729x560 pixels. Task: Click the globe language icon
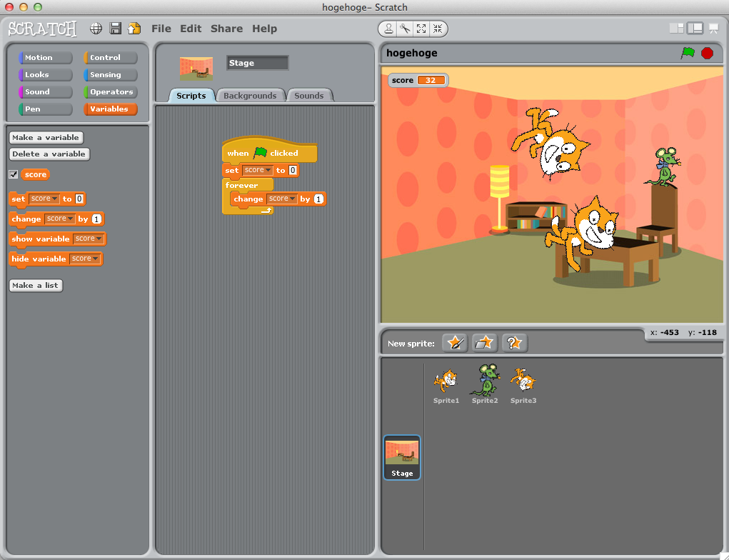coord(96,29)
